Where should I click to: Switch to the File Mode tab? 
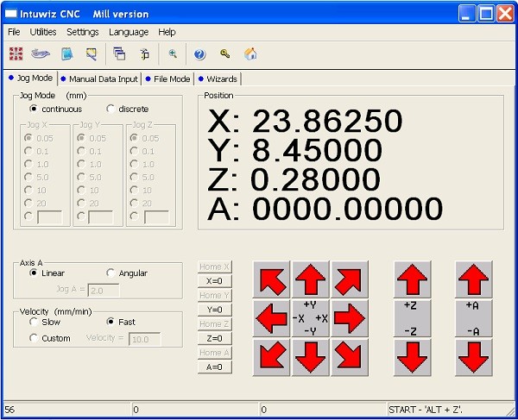point(167,78)
